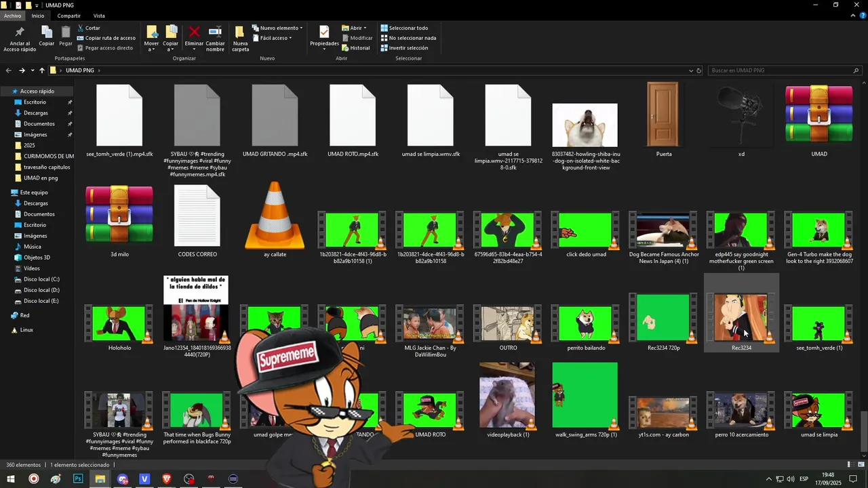Viewport: 868px width, 488px height.
Task: Select videoplayback (1) video
Action: (x=508, y=400)
